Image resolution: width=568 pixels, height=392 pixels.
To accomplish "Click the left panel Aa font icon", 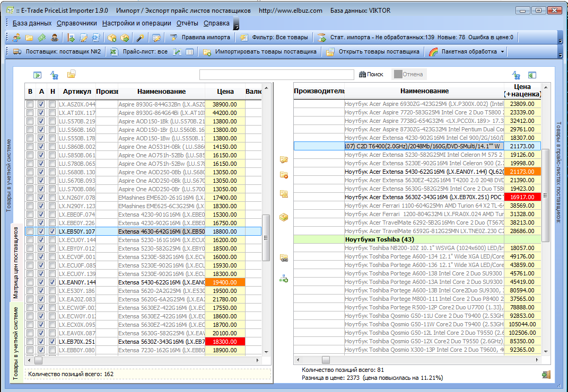I will point(54,75).
